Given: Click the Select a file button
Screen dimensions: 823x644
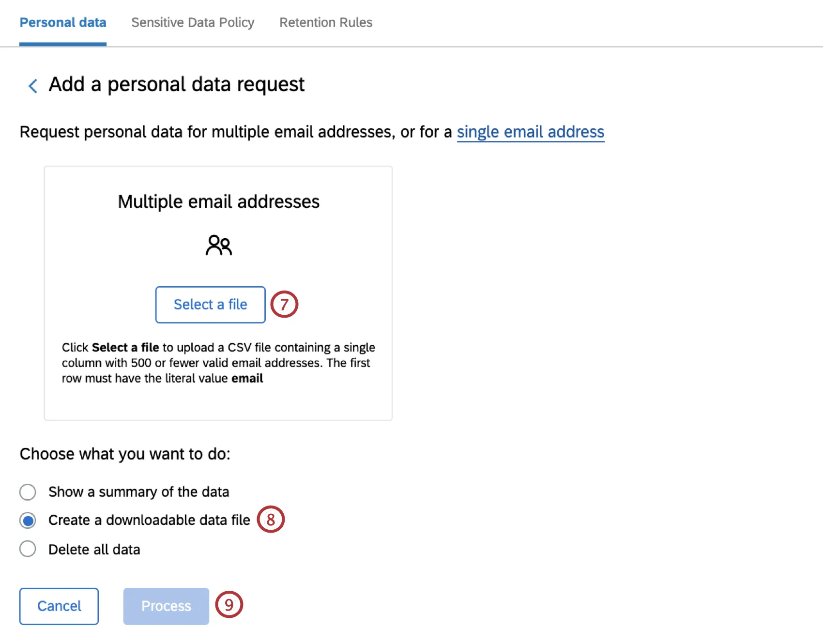Looking at the screenshot, I should (211, 305).
